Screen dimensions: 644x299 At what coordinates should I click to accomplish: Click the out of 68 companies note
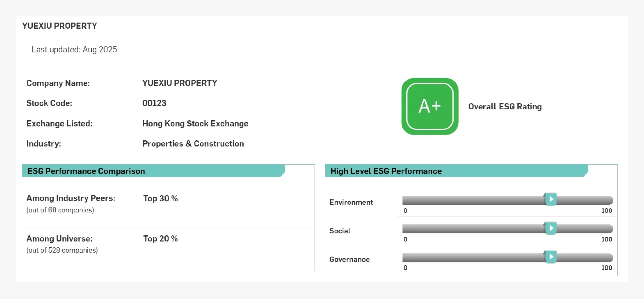[60, 210]
